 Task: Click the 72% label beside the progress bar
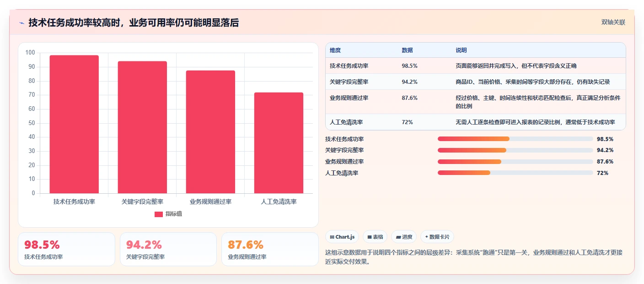(x=603, y=173)
